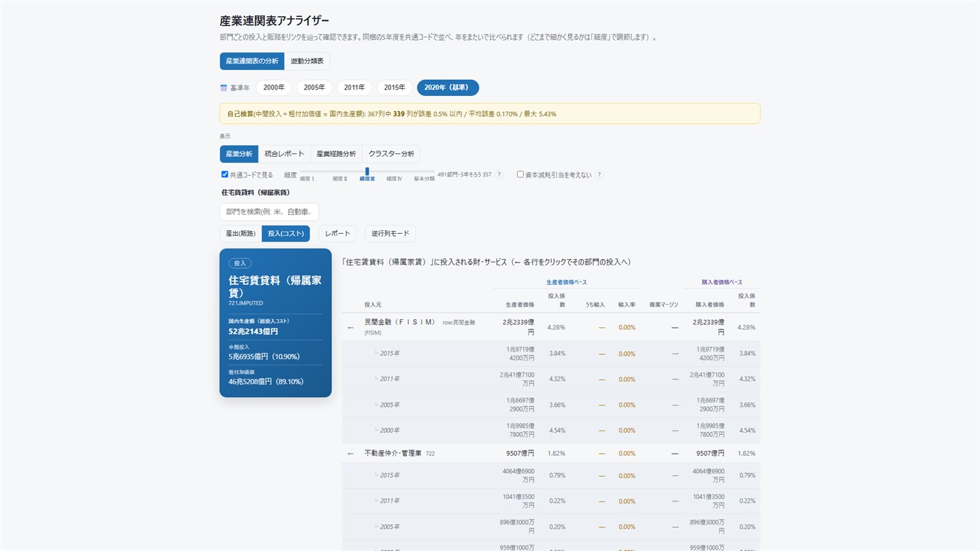Select the 2020年（基準） year pill
The image size is (980, 551).
pos(448,88)
